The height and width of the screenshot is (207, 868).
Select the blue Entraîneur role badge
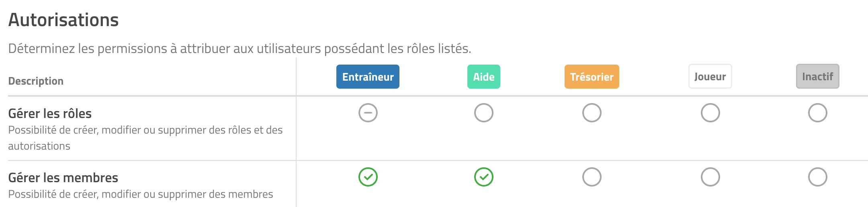pyautogui.click(x=368, y=77)
